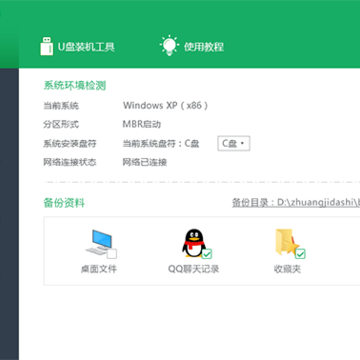Open the 使用教程 tab label

click(204, 47)
